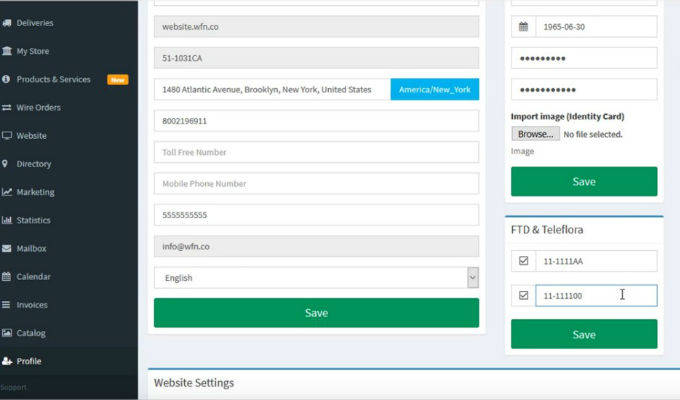This screenshot has height=400, width=680.
Task: Toggle checkbox next to 11-111100
Action: (523, 295)
